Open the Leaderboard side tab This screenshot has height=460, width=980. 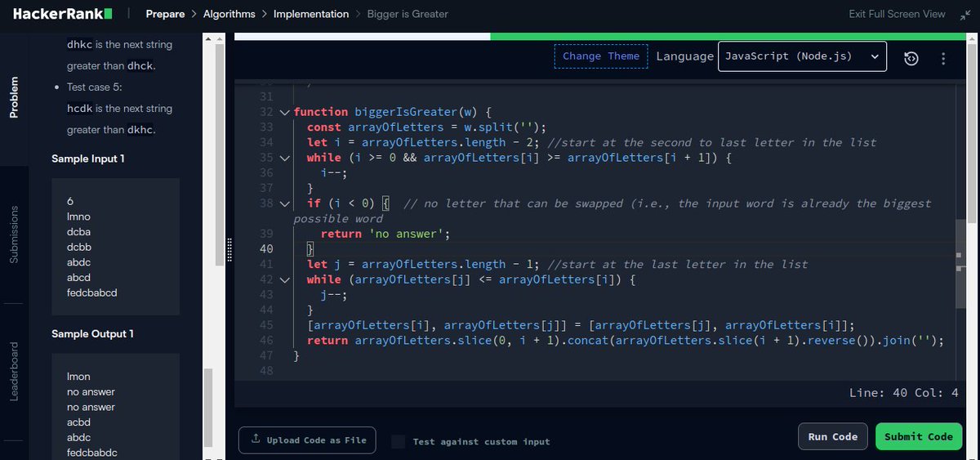click(x=14, y=371)
